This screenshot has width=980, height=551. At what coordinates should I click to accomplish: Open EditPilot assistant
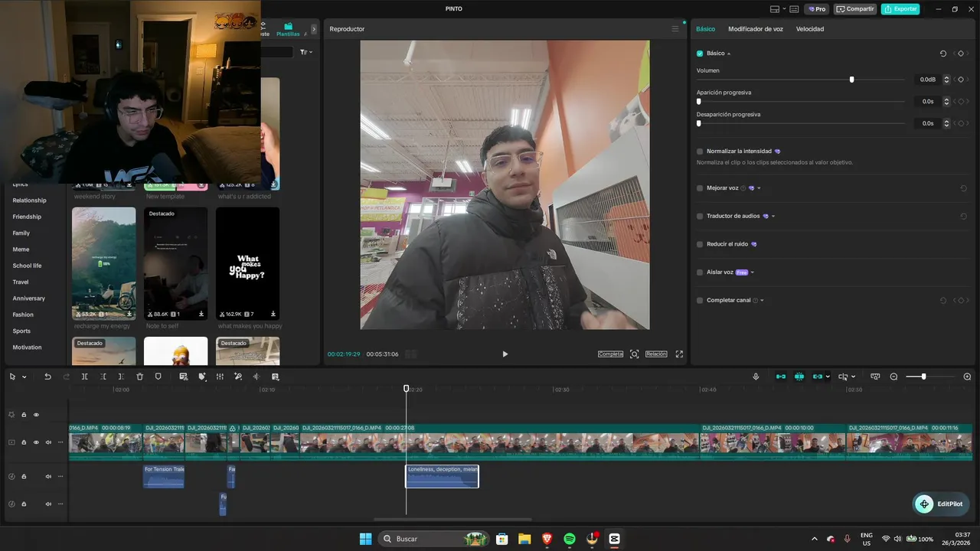941,504
